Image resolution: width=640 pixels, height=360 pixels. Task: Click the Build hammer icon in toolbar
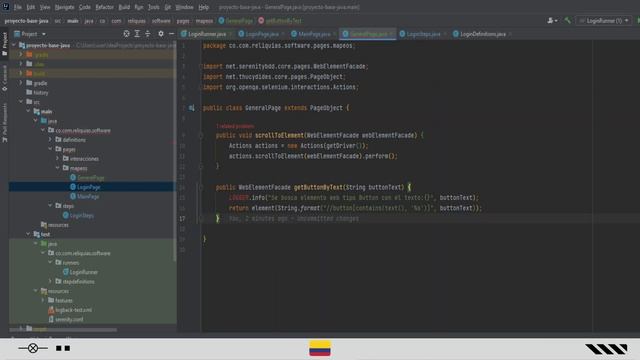click(x=567, y=20)
